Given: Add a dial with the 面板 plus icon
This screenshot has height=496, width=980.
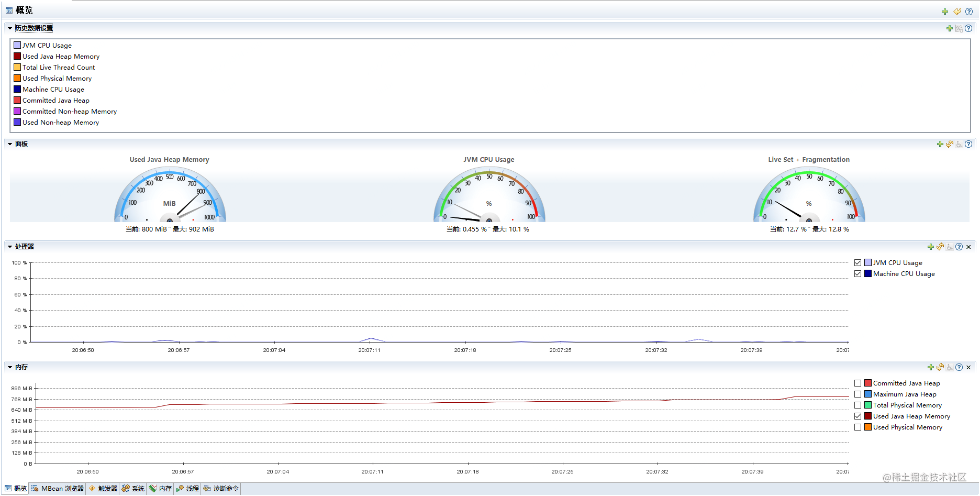Looking at the screenshot, I should pos(940,144).
